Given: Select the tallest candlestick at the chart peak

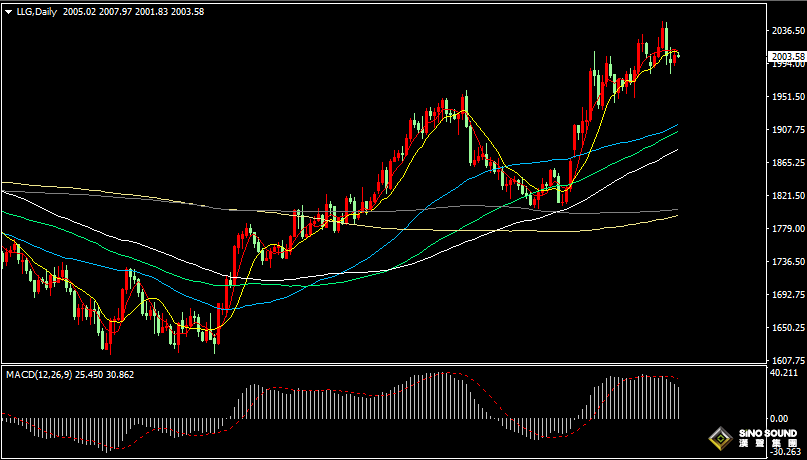Looking at the screenshot, I should click(663, 40).
